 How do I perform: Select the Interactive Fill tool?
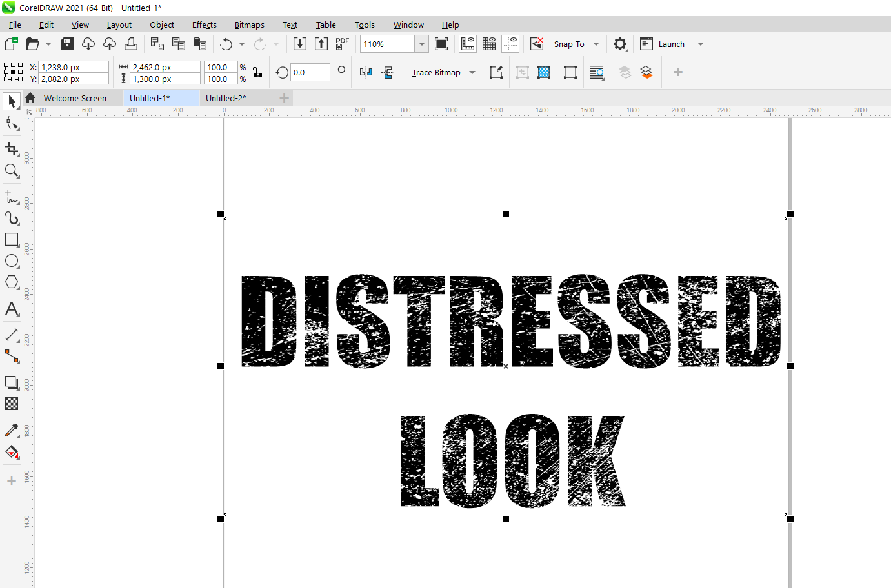click(12, 452)
